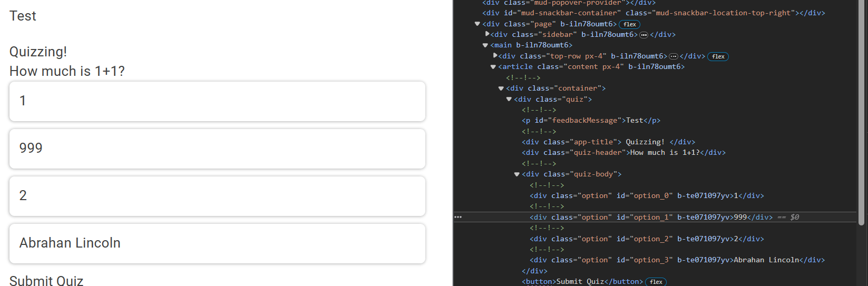Click ellipsis badge in the sidebar div line

643,35
